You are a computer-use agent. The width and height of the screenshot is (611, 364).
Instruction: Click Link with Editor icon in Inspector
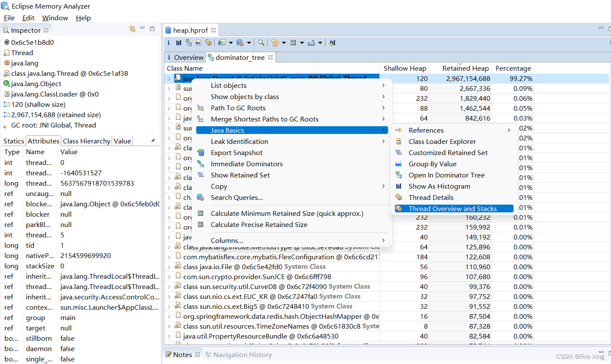tap(132, 29)
